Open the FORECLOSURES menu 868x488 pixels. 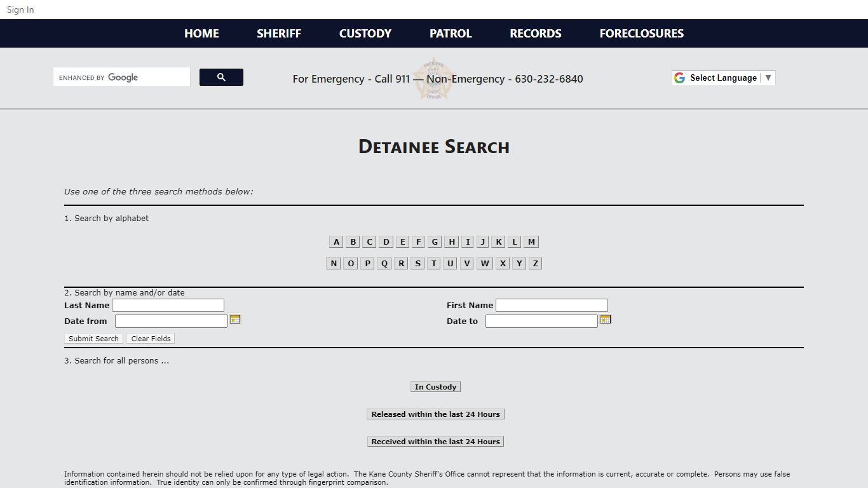click(x=642, y=34)
